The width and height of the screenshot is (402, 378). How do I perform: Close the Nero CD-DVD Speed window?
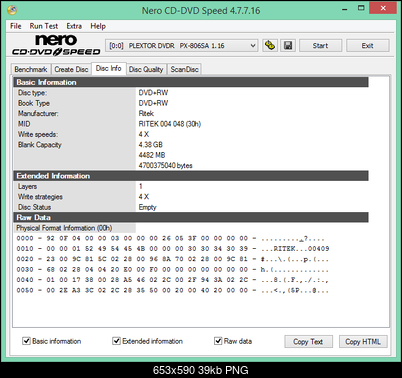coord(383,8)
